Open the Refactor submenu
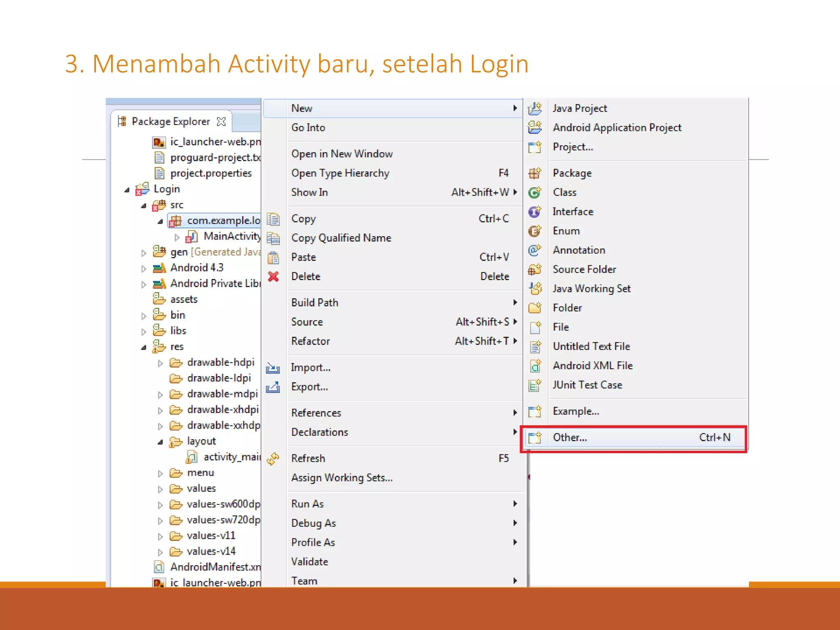 393,341
